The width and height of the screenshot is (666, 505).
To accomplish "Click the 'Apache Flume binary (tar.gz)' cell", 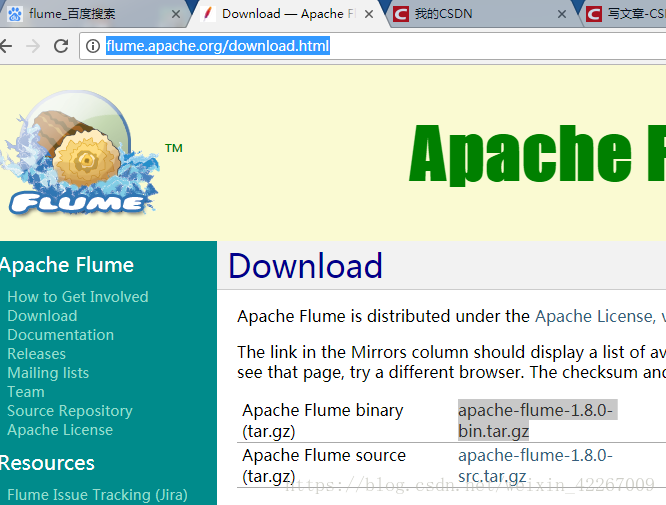I will [x=323, y=420].
